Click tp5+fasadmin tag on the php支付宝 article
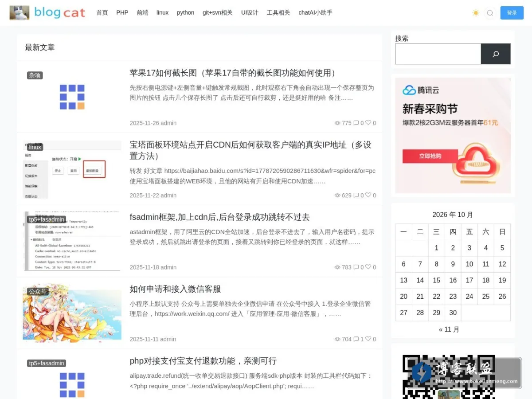 pos(47,363)
